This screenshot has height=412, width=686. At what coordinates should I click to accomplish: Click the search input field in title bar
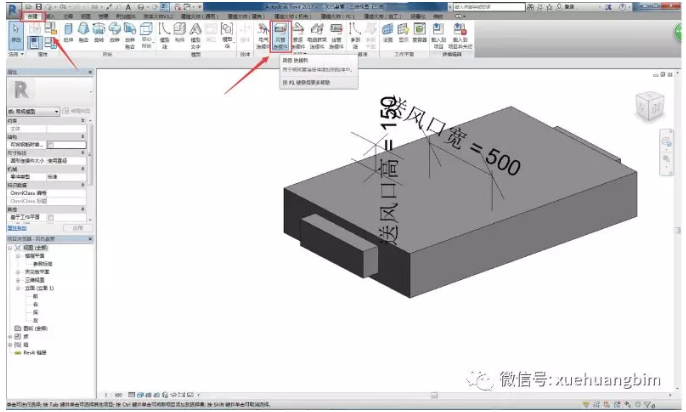(489, 7)
